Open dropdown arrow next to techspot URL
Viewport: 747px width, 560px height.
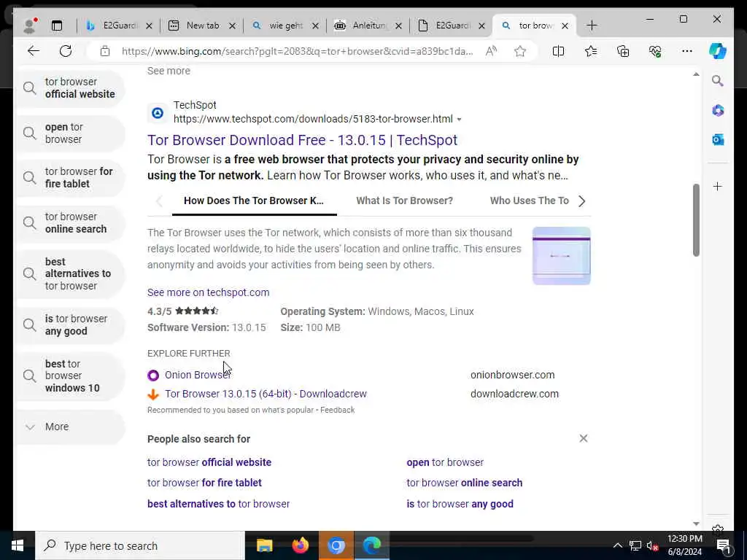tap(460, 119)
